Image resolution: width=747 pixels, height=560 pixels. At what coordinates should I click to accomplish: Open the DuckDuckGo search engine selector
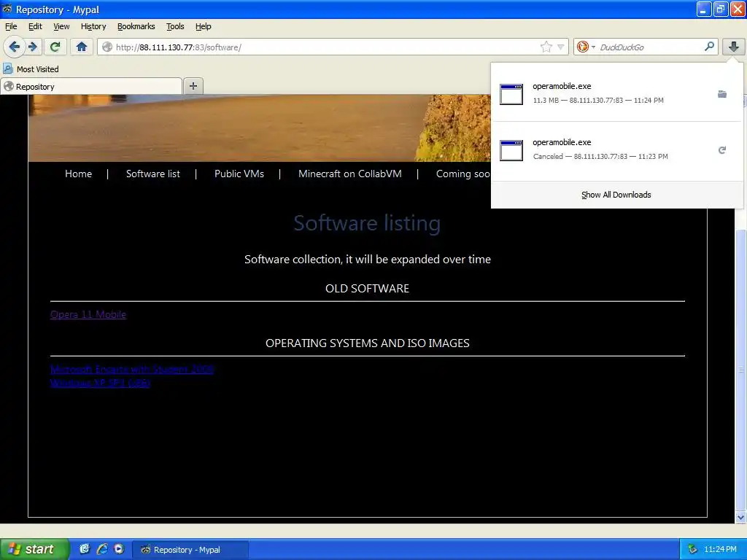pos(586,47)
